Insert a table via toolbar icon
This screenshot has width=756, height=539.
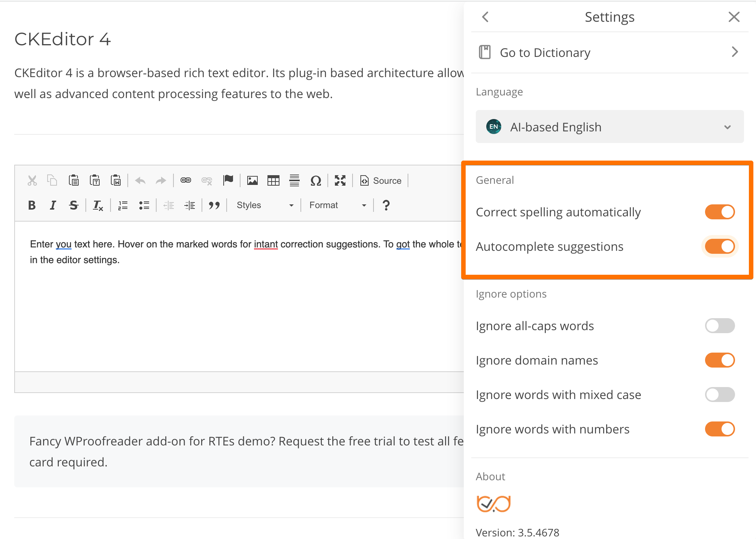tap(273, 181)
